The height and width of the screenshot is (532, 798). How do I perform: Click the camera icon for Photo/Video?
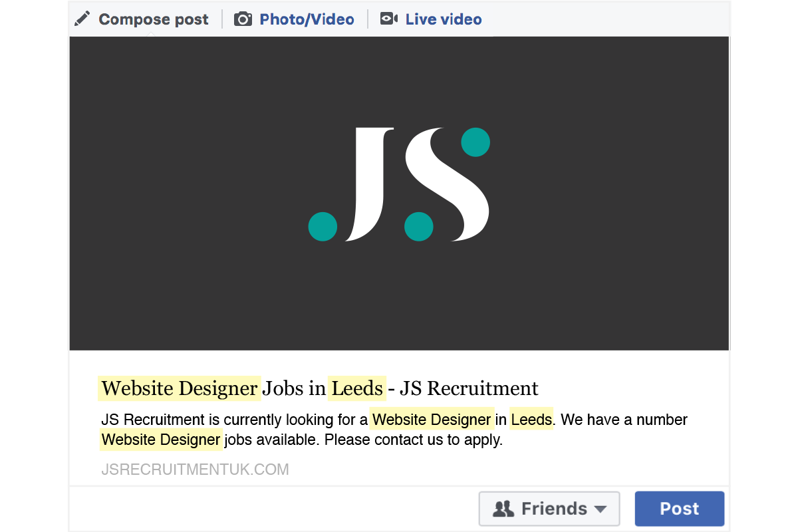[243, 19]
